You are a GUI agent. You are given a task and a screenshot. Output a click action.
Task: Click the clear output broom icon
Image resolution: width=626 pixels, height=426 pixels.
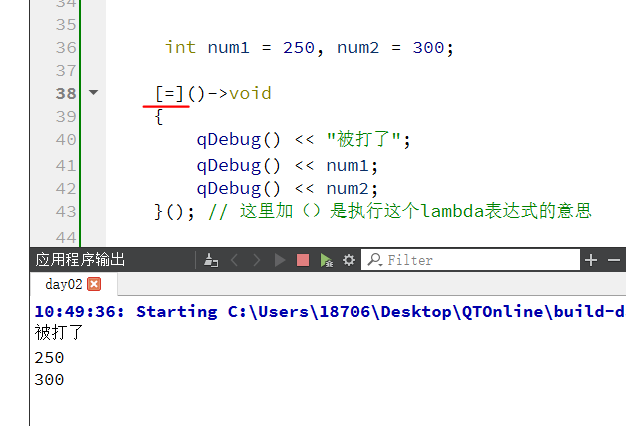211,260
